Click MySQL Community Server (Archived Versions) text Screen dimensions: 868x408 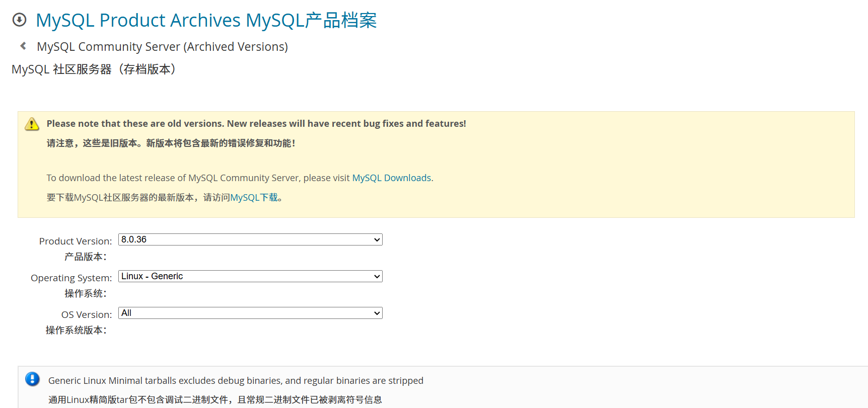click(162, 47)
